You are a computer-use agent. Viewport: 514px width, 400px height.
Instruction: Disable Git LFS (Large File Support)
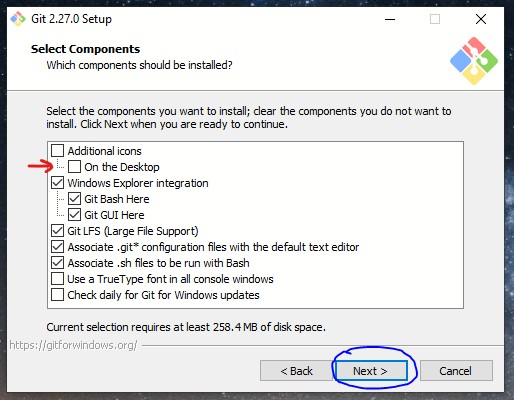point(57,231)
